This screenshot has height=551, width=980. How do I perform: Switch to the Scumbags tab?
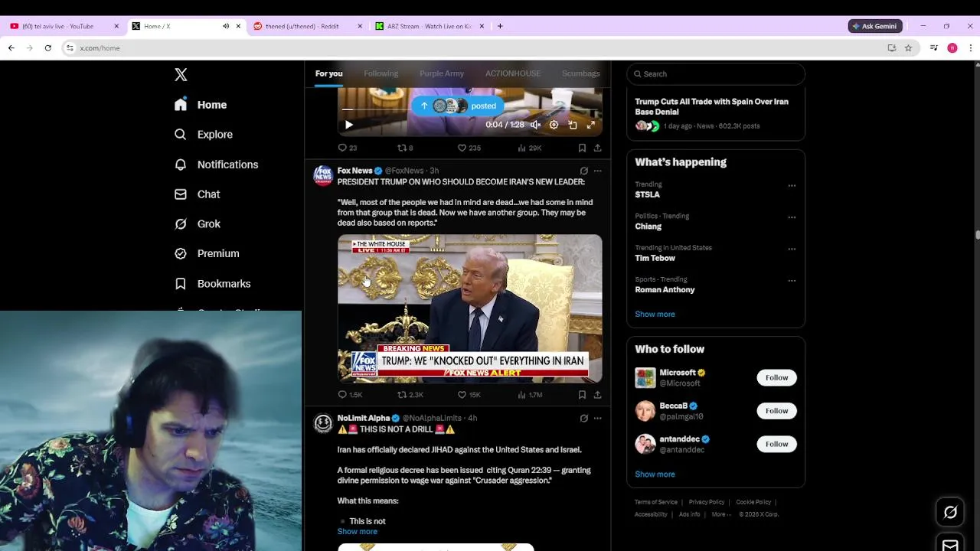(581, 73)
